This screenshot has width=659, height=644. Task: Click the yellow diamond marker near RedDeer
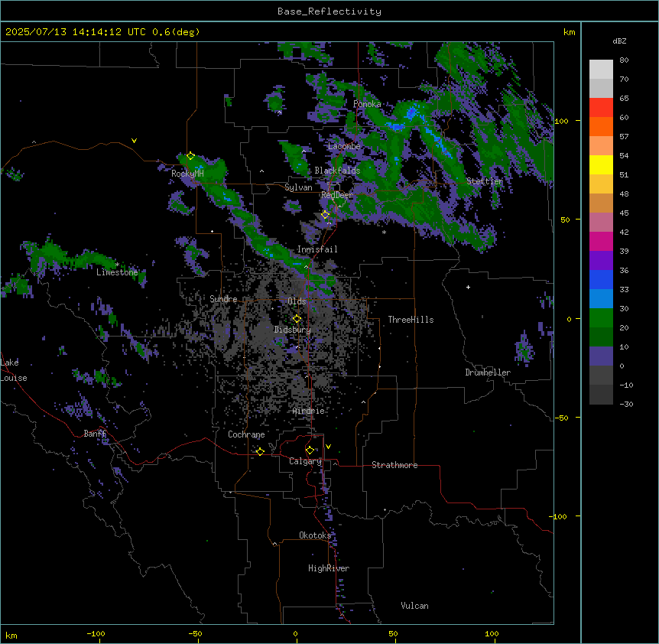[326, 215]
